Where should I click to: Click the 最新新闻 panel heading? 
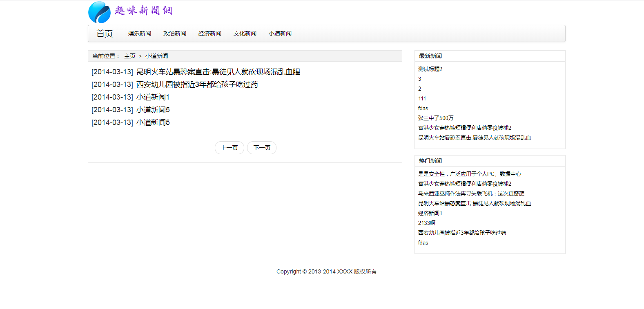[x=430, y=56]
